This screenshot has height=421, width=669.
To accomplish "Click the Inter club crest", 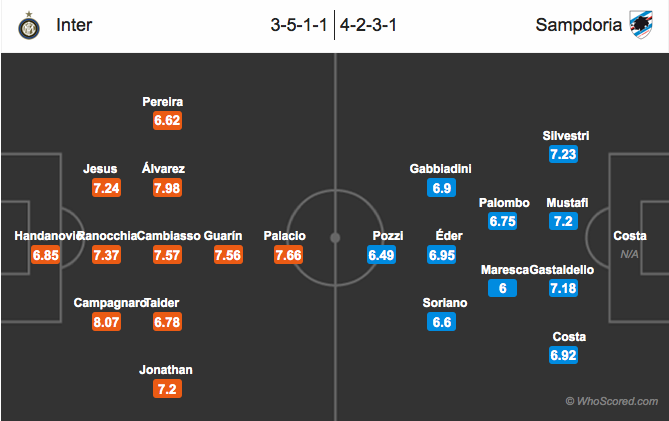I will click(x=30, y=24).
